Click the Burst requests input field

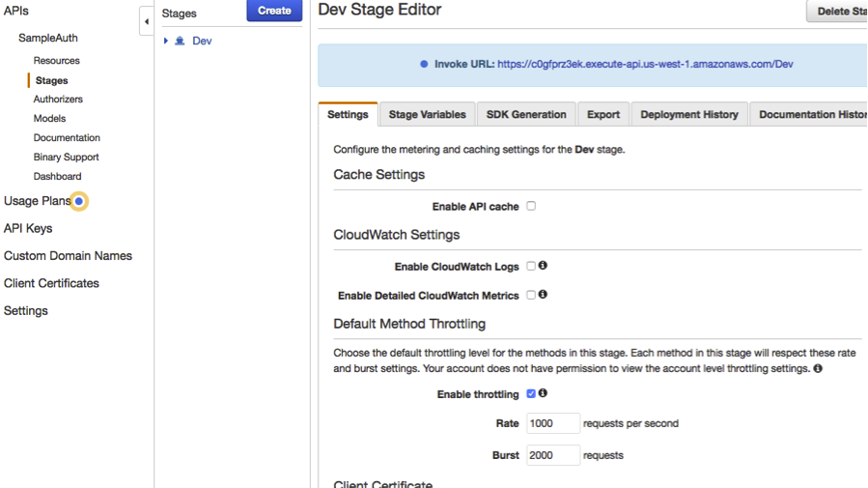click(552, 455)
